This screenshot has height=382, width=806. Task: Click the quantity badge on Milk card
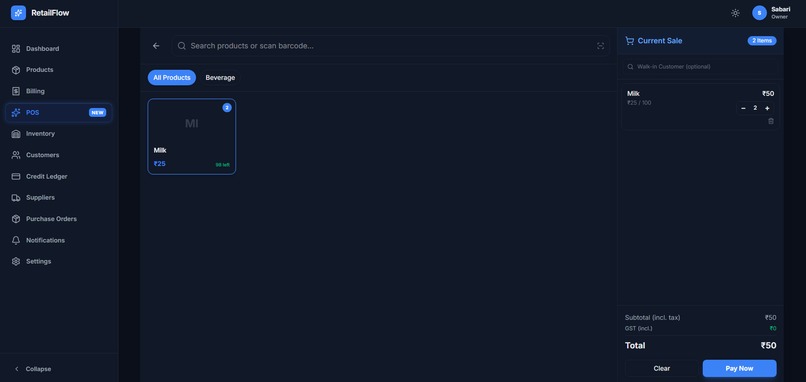coord(227,107)
